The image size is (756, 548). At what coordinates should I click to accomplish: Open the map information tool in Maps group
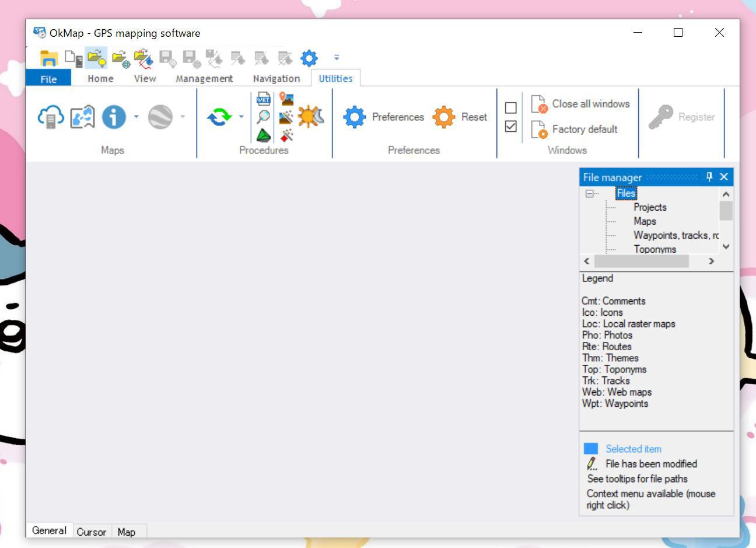pyautogui.click(x=113, y=117)
